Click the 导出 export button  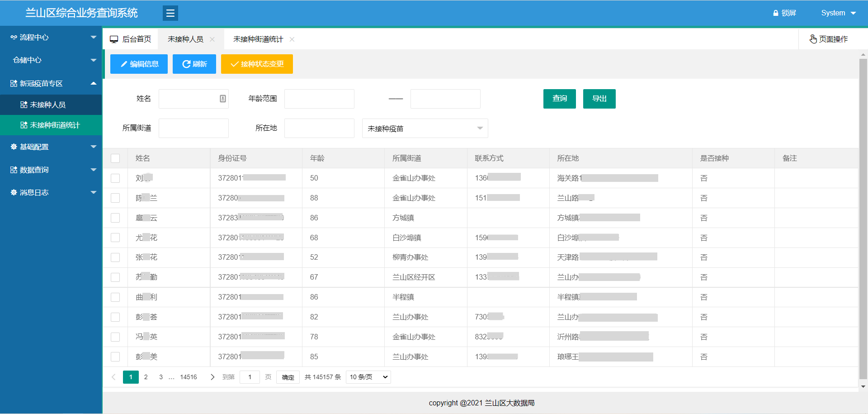[599, 99]
